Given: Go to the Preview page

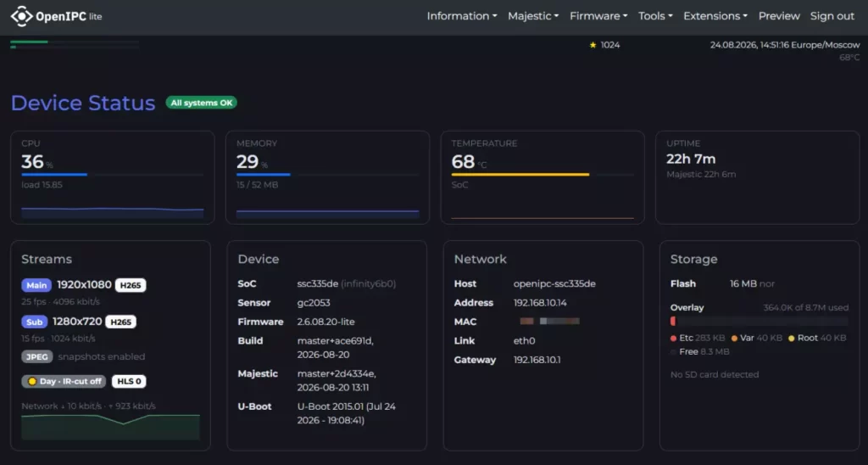Looking at the screenshot, I should click(x=779, y=16).
